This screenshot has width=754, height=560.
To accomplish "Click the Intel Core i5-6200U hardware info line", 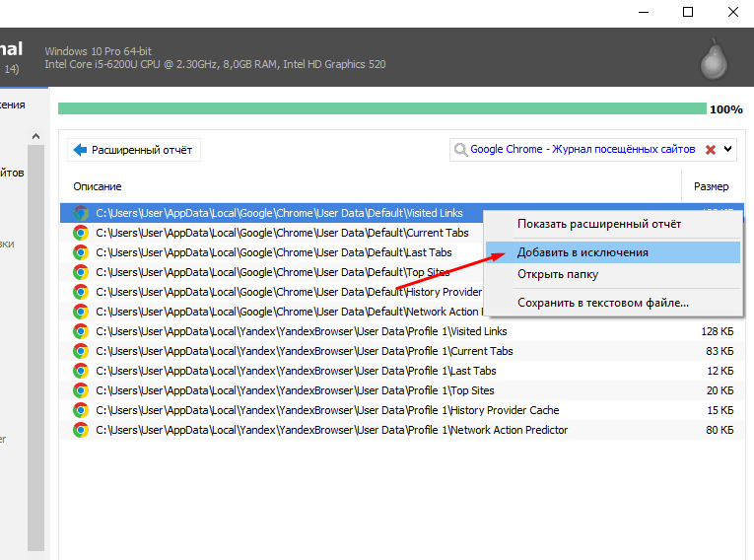I will tap(215, 64).
